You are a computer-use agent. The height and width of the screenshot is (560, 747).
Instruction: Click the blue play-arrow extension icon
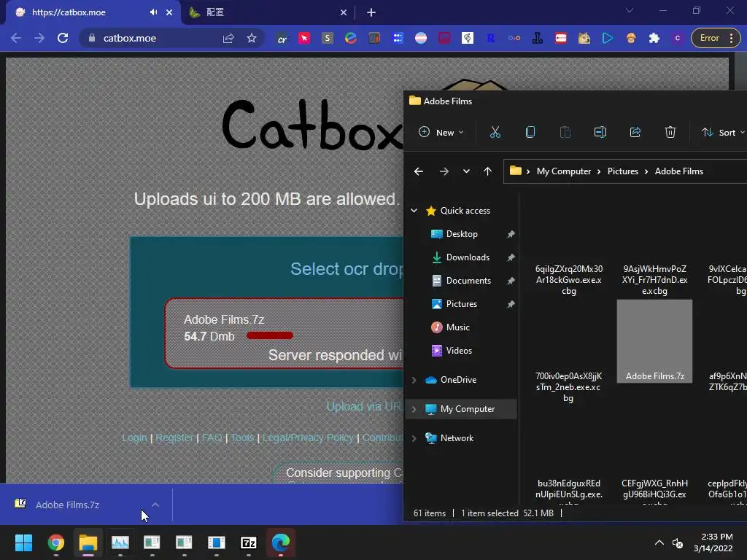pos(608,38)
